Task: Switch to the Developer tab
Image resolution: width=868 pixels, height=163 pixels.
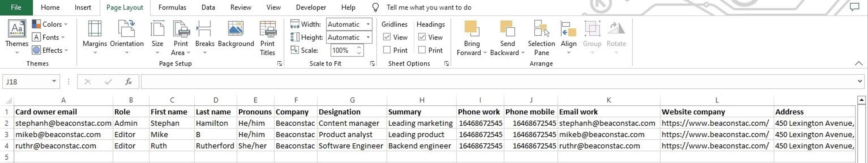Action: click(311, 7)
